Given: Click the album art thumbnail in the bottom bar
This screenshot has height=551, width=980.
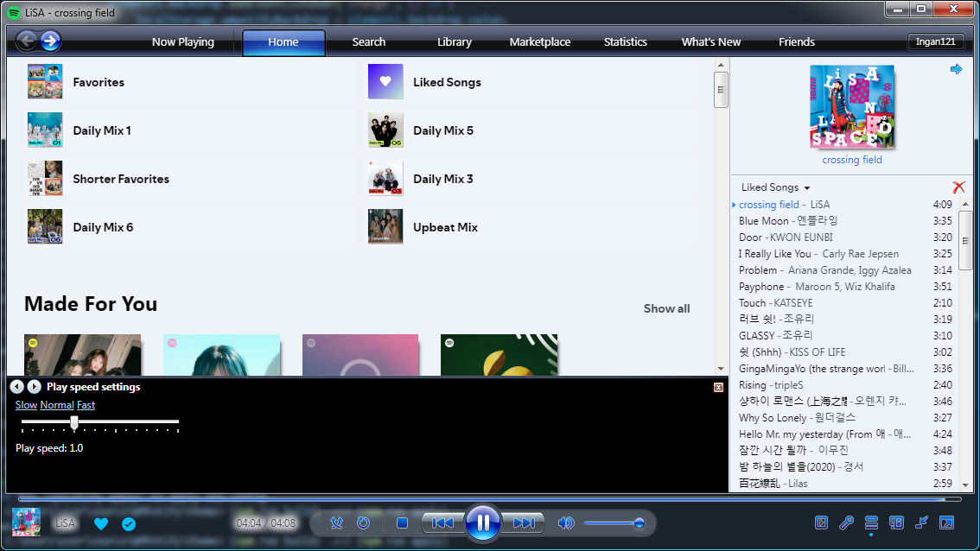Looking at the screenshot, I should [x=26, y=522].
